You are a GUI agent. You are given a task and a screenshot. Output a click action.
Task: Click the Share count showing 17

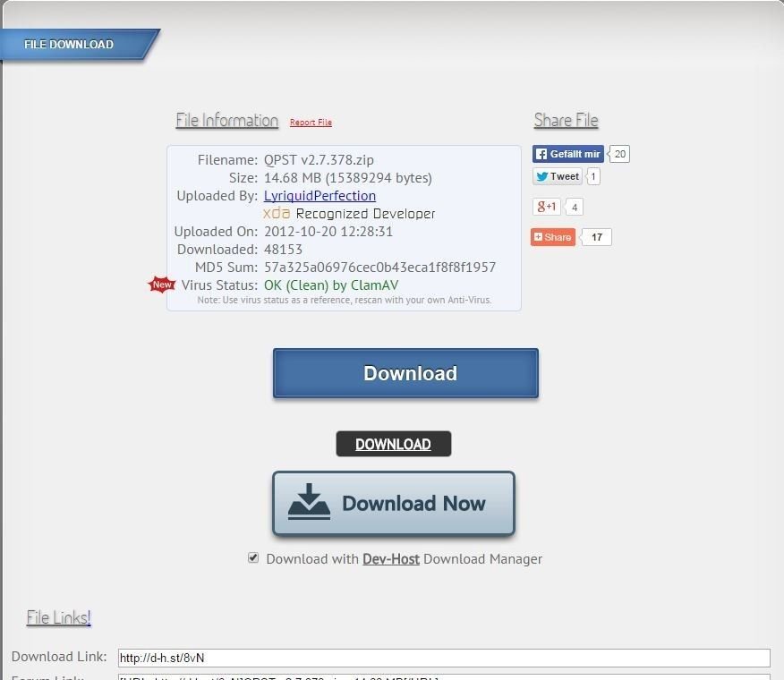[x=596, y=237]
